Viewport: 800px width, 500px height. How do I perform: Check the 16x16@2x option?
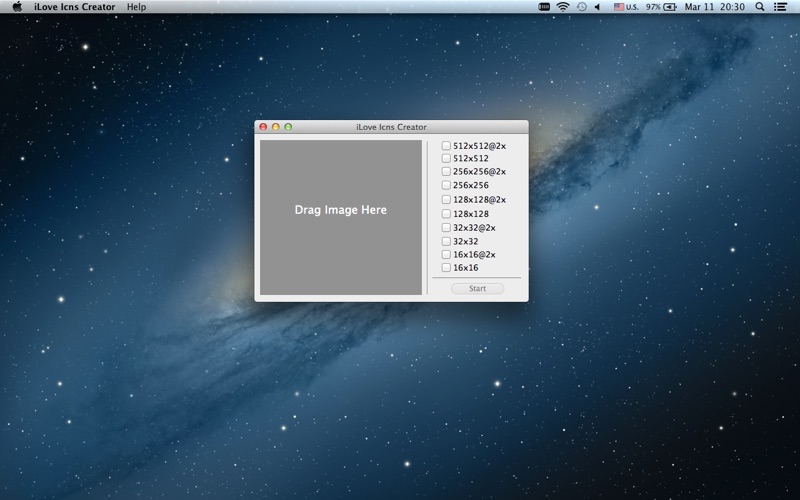[x=446, y=254]
